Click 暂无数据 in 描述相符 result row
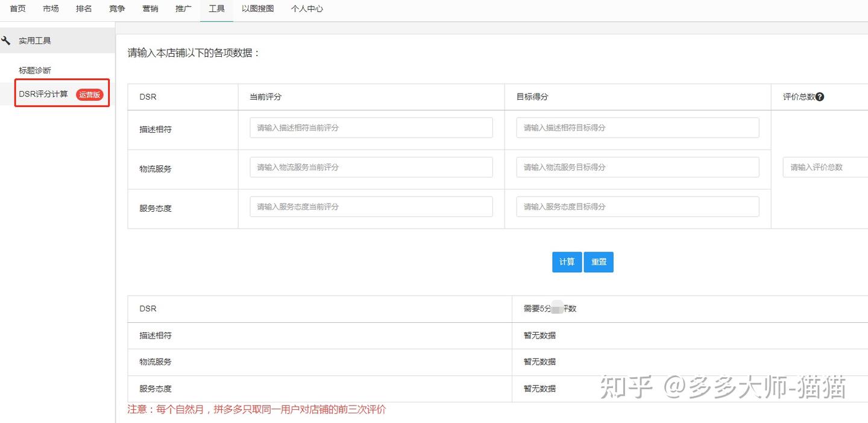Screen dimensions: 868x423 point(539,336)
